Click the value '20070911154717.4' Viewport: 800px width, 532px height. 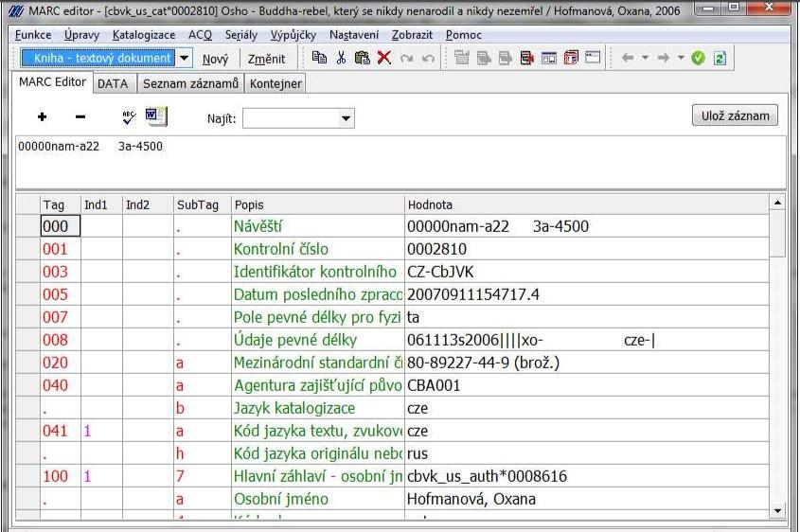coord(473,294)
